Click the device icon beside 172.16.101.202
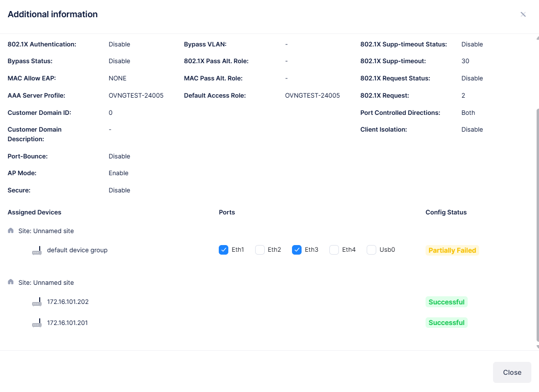Viewport: 539px width, 392px height. 37,302
